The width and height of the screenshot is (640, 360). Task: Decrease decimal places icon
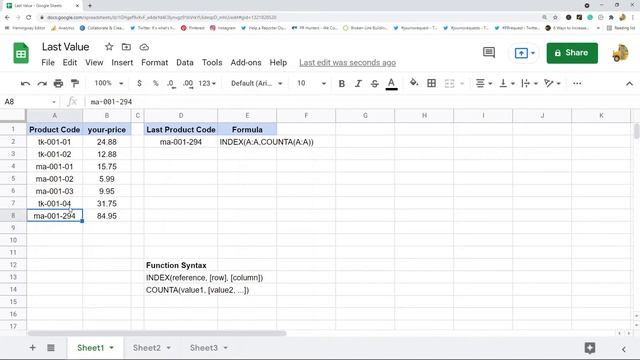(171, 84)
